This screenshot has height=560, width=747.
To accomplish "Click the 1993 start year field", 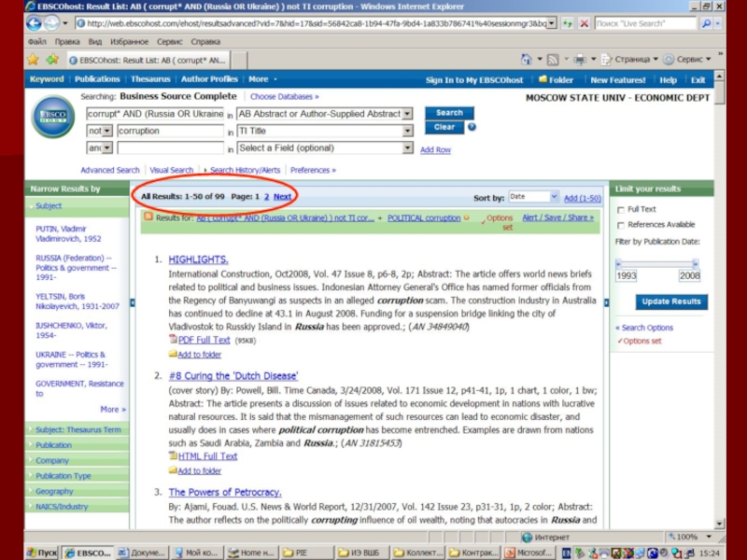I will pos(626,275).
